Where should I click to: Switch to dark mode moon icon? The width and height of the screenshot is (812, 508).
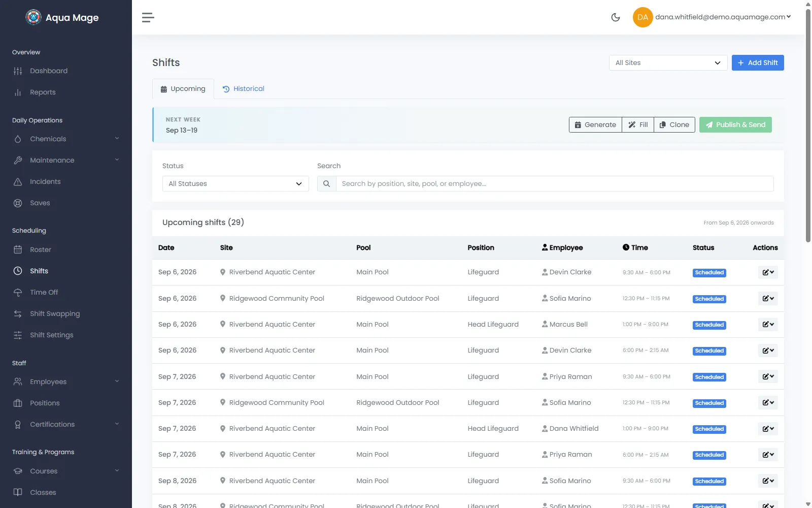tap(616, 17)
